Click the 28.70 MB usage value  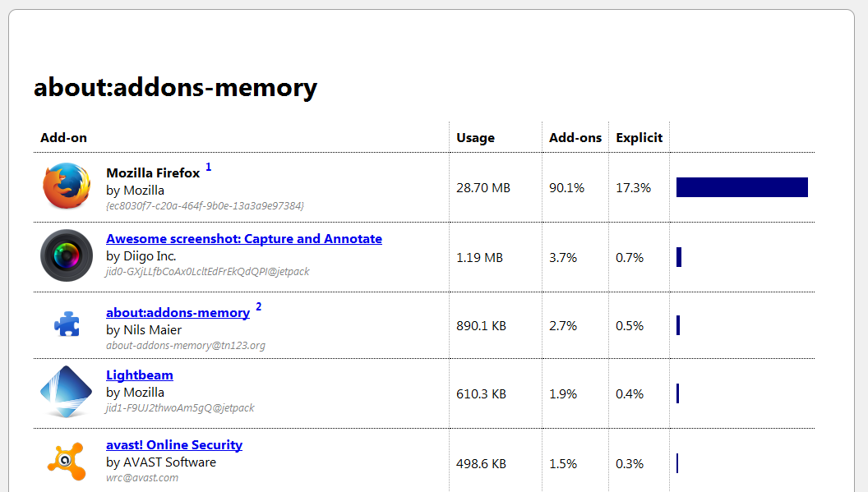coord(483,188)
